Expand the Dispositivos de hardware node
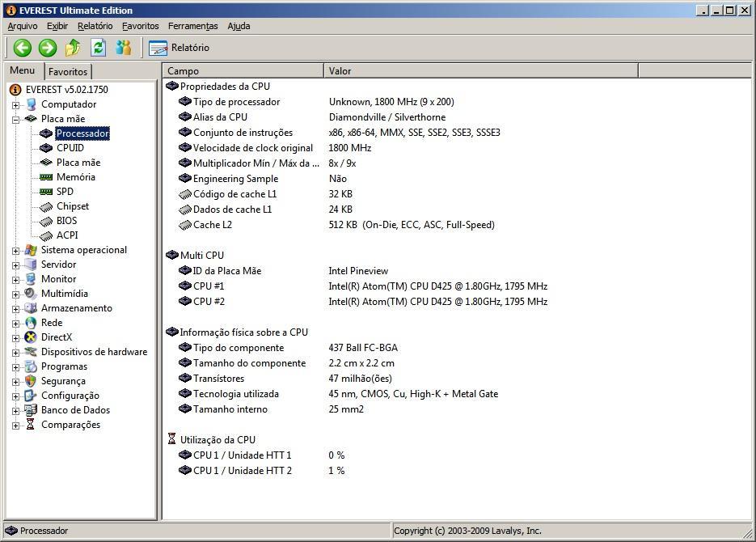 pyautogui.click(x=16, y=353)
